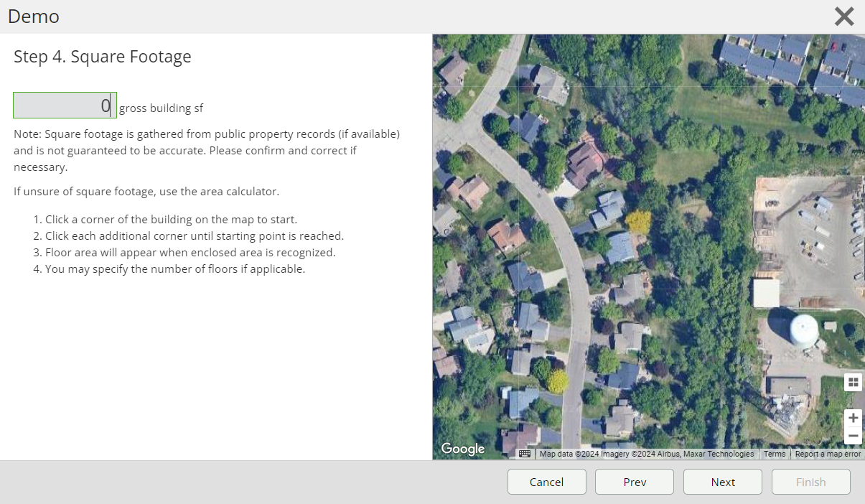This screenshot has width=865, height=504.
Task: Open map keyboard shortcuts icon
Action: click(525, 454)
